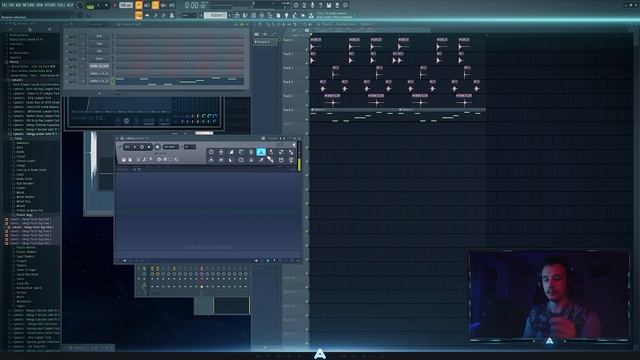Click the round knob in the EQ plugin window
640x360 pixels.
[x=127, y=121]
